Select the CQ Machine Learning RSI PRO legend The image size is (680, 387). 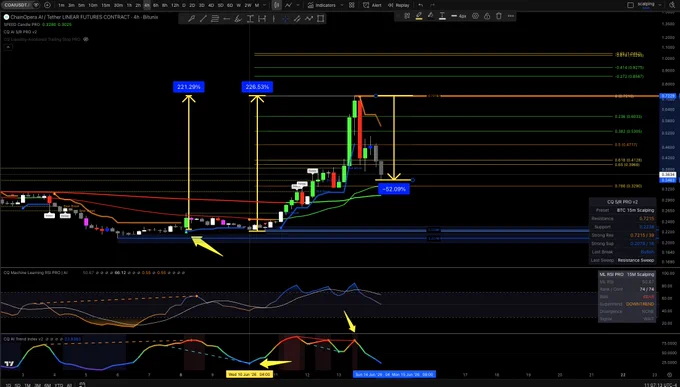pos(36,272)
